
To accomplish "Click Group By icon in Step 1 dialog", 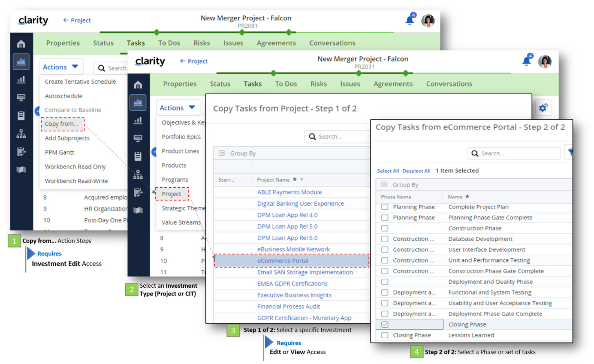I will (x=222, y=153).
